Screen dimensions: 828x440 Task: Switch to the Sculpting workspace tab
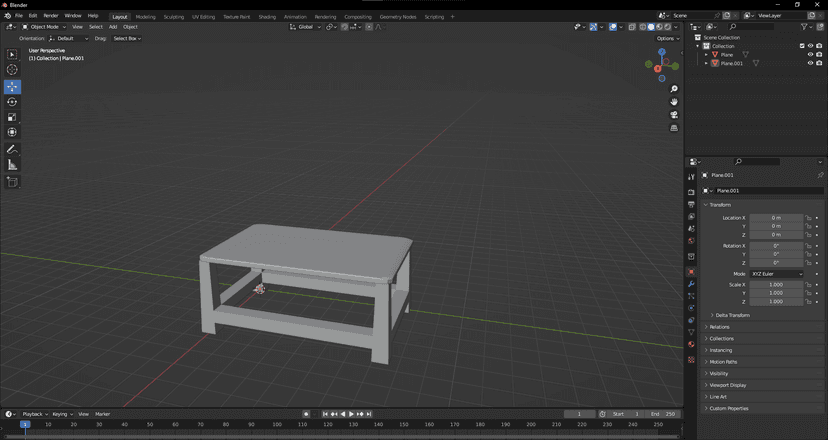tap(174, 17)
